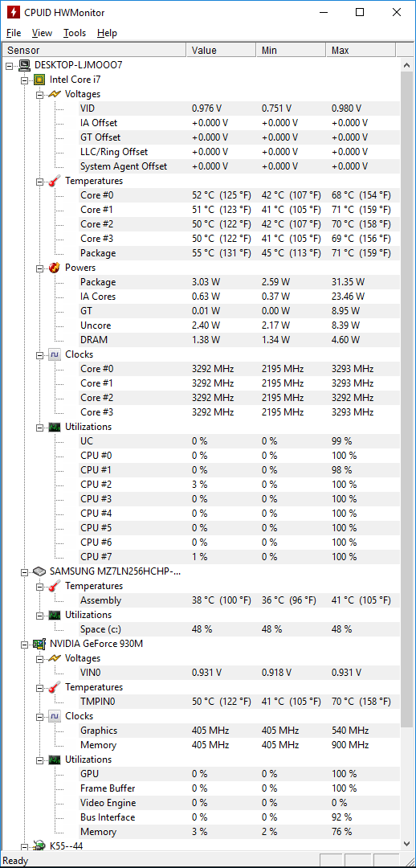Collapse the CPU Utilizations section
This screenshot has height=868, width=416.
(x=39, y=428)
